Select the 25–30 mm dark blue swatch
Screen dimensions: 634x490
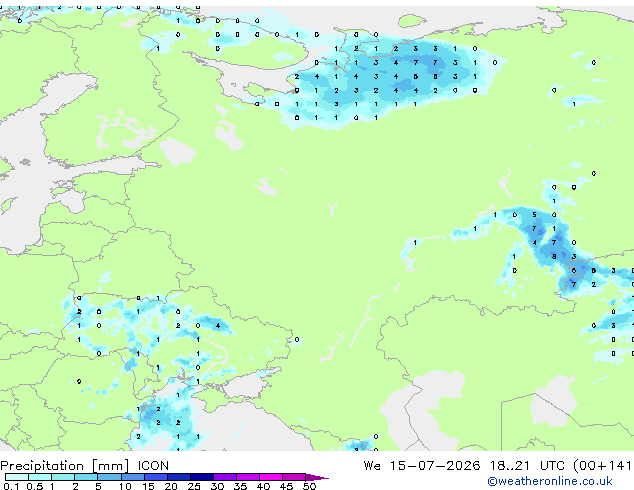pyautogui.click(x=201, y=477)
